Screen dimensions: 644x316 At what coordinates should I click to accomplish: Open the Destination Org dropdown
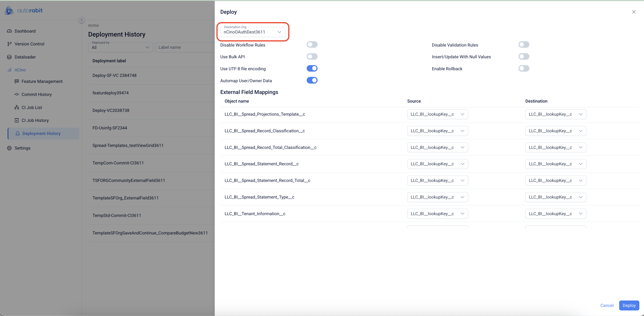click(x=253, y=32)
